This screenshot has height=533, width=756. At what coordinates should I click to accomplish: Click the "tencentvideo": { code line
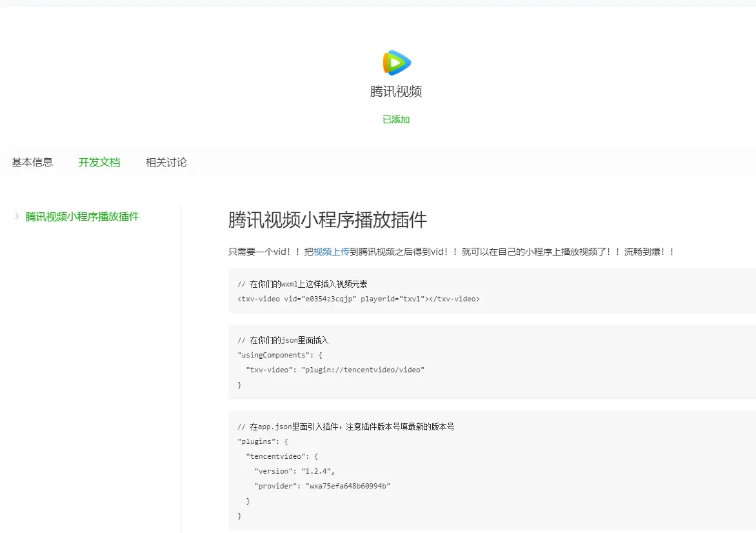(x=282, y=456)
